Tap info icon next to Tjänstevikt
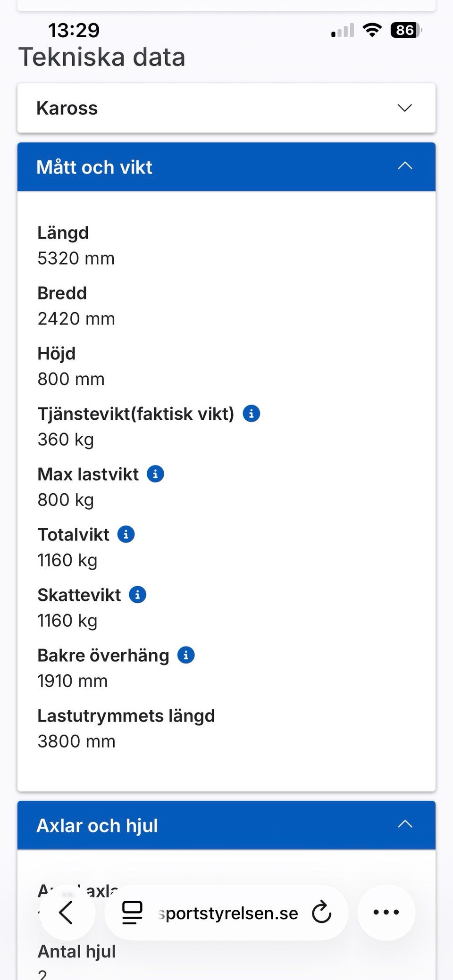This screenshot has height=980, width=453. (251, 414)
